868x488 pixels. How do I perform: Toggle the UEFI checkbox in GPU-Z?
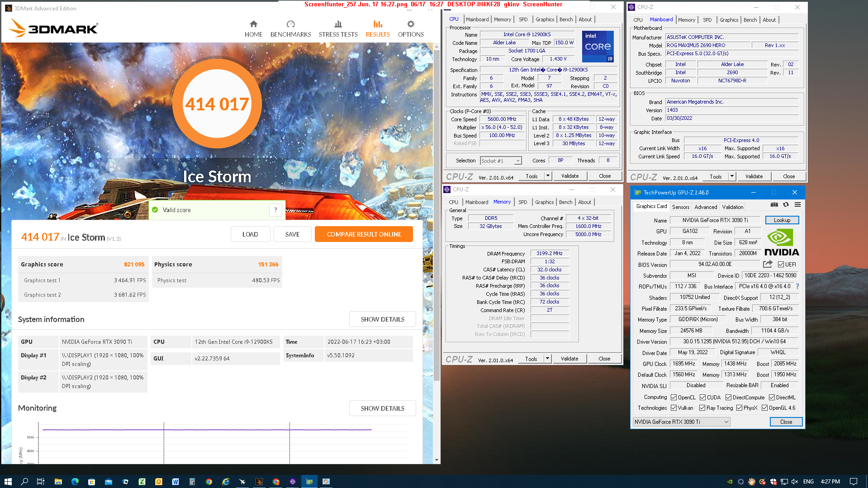point(781,265)
